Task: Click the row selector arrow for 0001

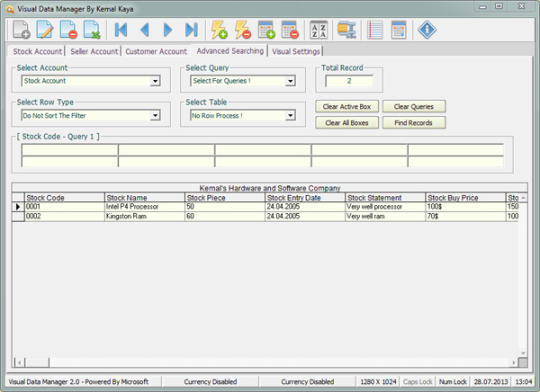Action: click(x=18, y=207)
